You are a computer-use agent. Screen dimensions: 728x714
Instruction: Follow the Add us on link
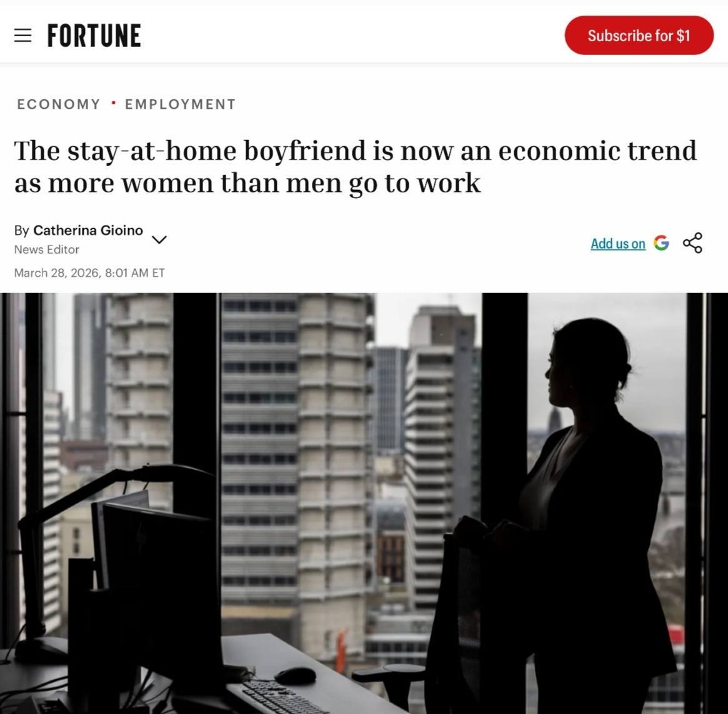617,243
